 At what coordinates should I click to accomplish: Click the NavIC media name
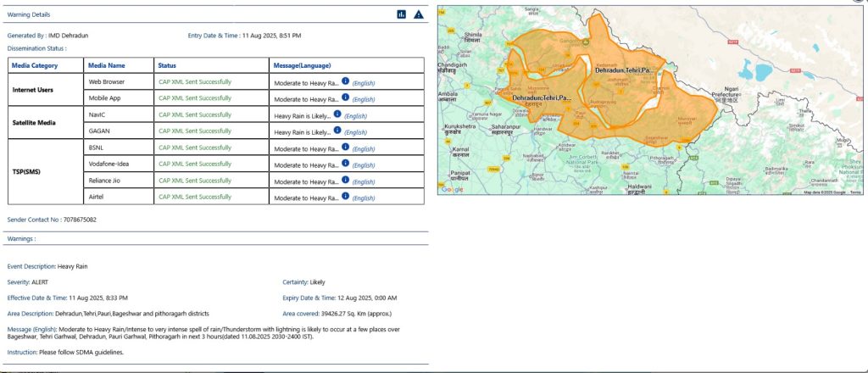pyautogui.click(x=97, y=114)
